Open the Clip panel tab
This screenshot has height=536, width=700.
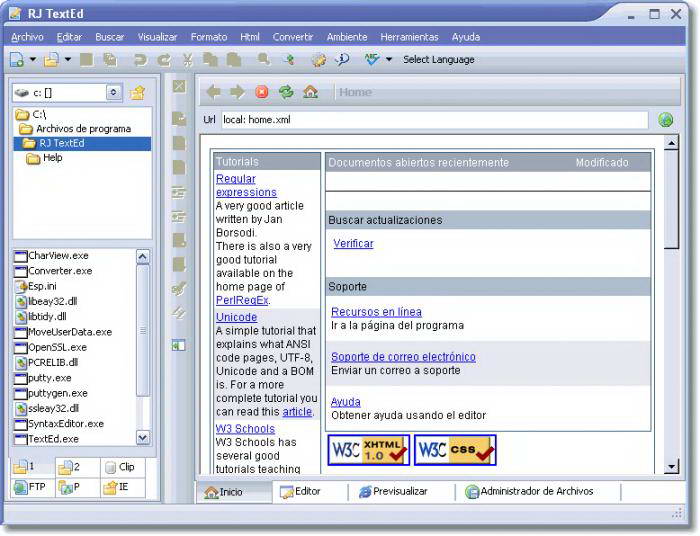(x=123, y=467)
